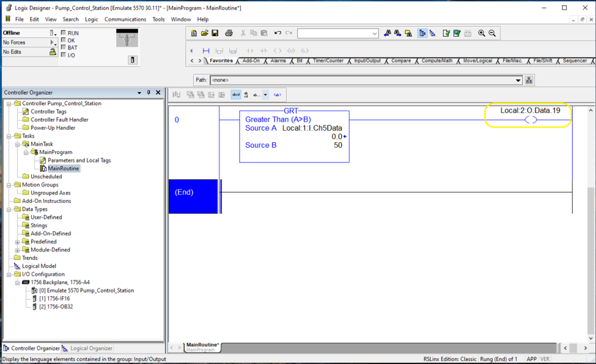Toggle the Controller Organizer toolbar icon
596x364 pixels.
tap(422, 34)
